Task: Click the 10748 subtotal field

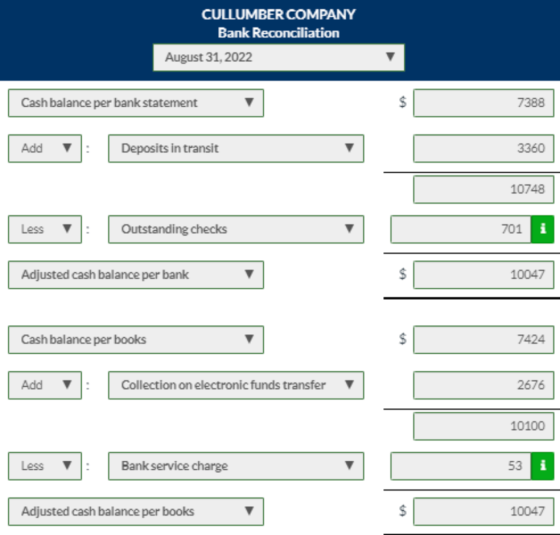Action: tap(484, 189)
